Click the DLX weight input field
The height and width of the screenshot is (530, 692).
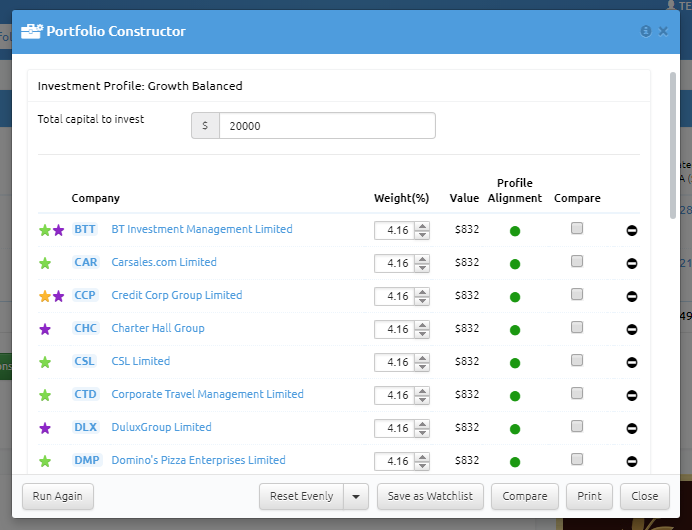(395, 429)
